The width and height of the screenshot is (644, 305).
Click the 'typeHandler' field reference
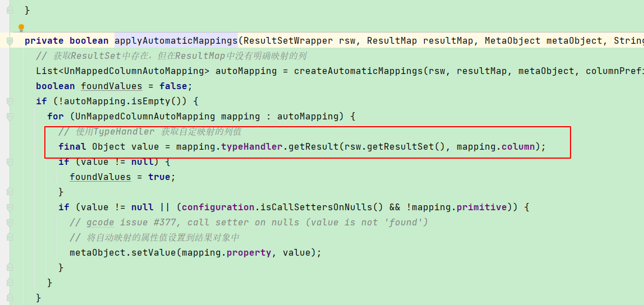pyautogui.click(x=252, y=146)
